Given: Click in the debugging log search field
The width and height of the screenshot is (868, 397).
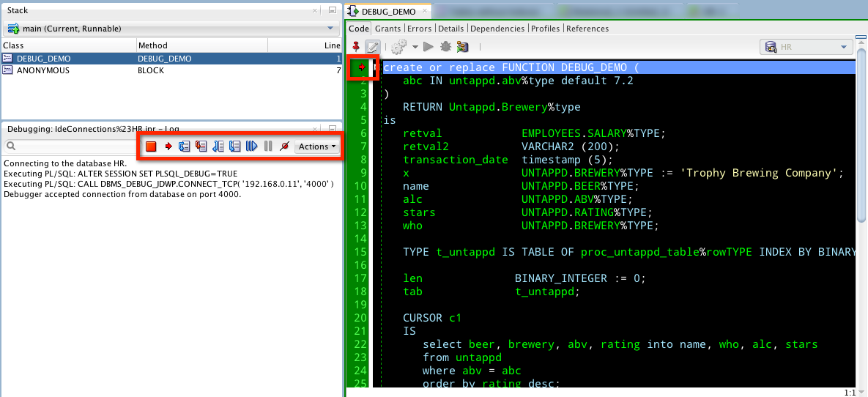Looking at the screenshot, I should 72,146.
